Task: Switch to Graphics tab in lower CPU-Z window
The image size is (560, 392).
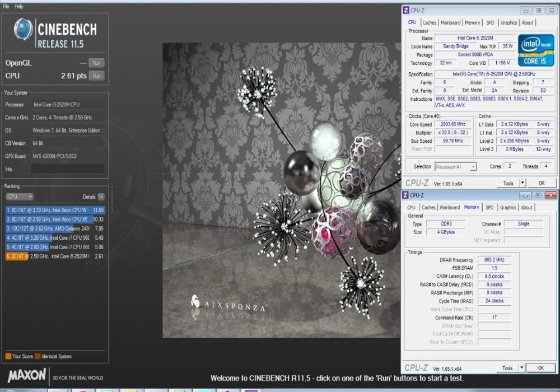Action: [x=508, y=207]
